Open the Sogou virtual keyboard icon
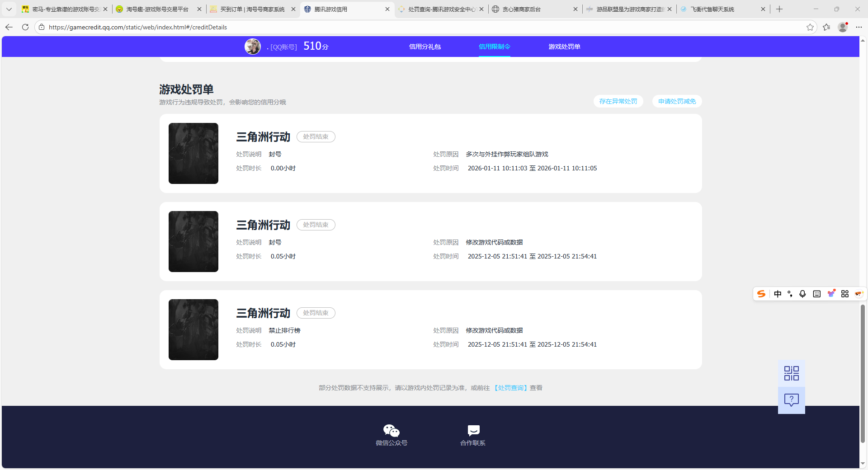 [816, 294]
